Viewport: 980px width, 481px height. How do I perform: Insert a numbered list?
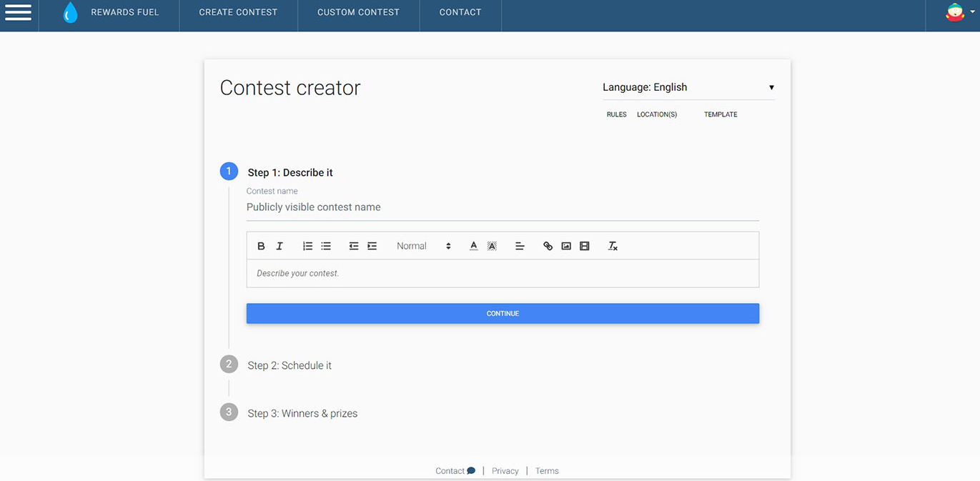click(307, 246)
